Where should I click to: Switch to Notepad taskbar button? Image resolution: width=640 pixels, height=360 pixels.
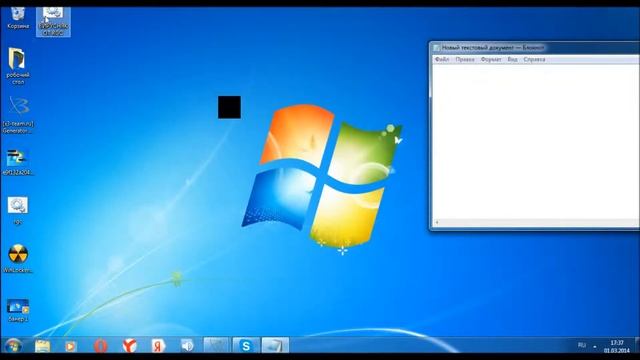(275, 346)
